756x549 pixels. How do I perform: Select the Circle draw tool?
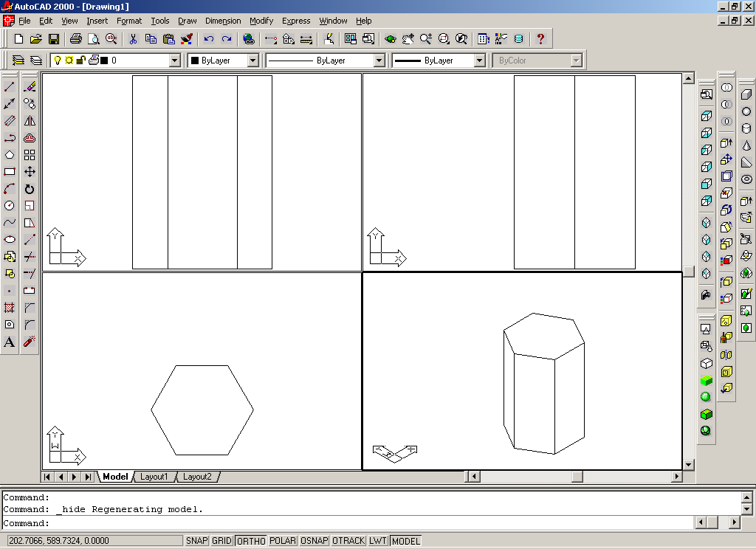pyautogui.click(x=9, y=206)
